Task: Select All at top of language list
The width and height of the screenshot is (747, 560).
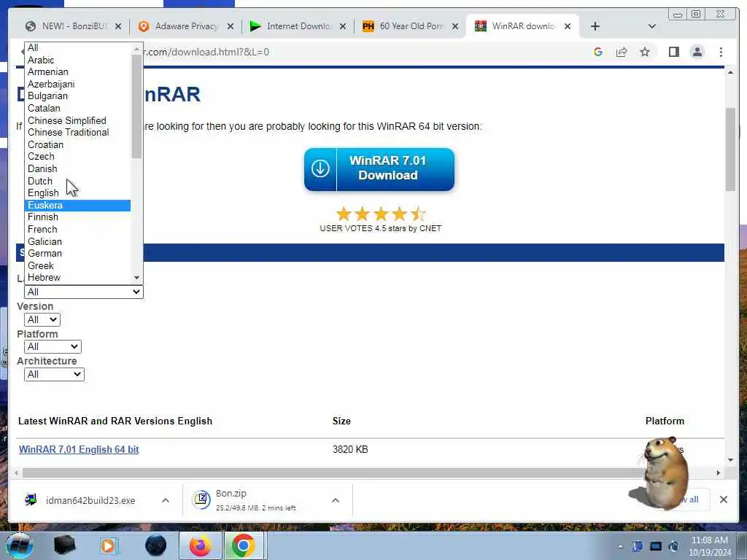Action: pyautogui.click(x=77, y=47)
